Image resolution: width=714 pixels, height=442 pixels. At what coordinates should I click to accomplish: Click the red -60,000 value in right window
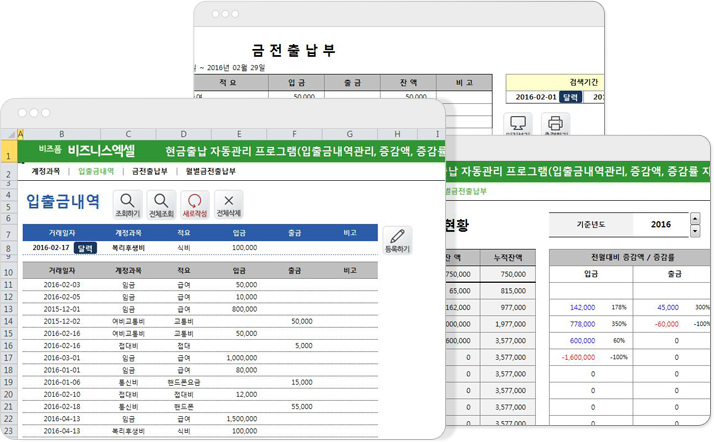667,324
